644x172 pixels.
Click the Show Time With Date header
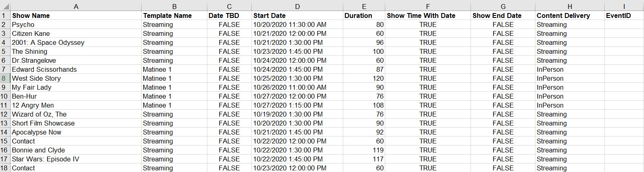click(x=428, y=15)
